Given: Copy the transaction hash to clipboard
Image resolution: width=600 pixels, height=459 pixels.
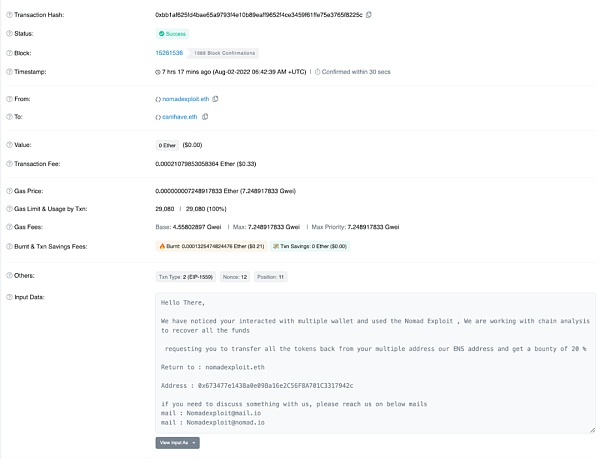Looking at the screenshot, I should click(x=369, y=14).
